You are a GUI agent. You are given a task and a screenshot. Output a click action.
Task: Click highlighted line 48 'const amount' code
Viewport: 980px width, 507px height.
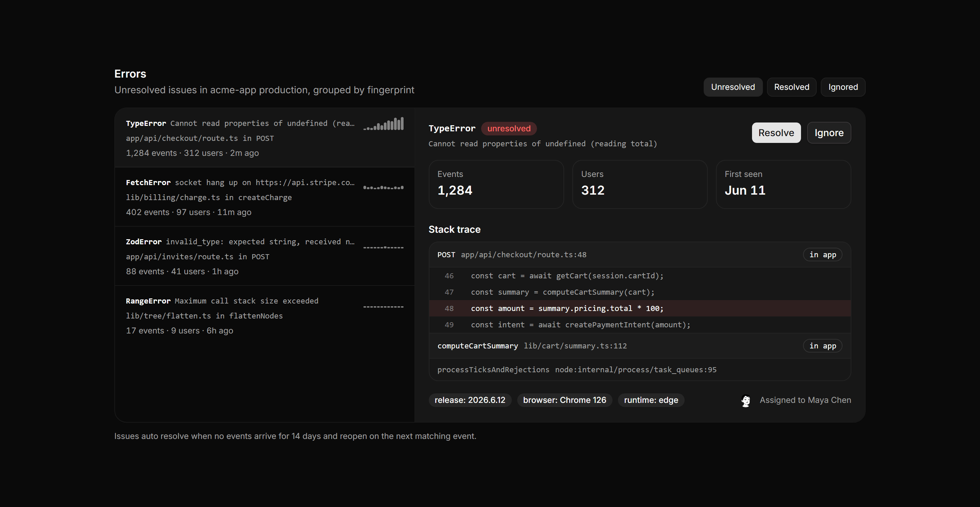click(639, 309)
